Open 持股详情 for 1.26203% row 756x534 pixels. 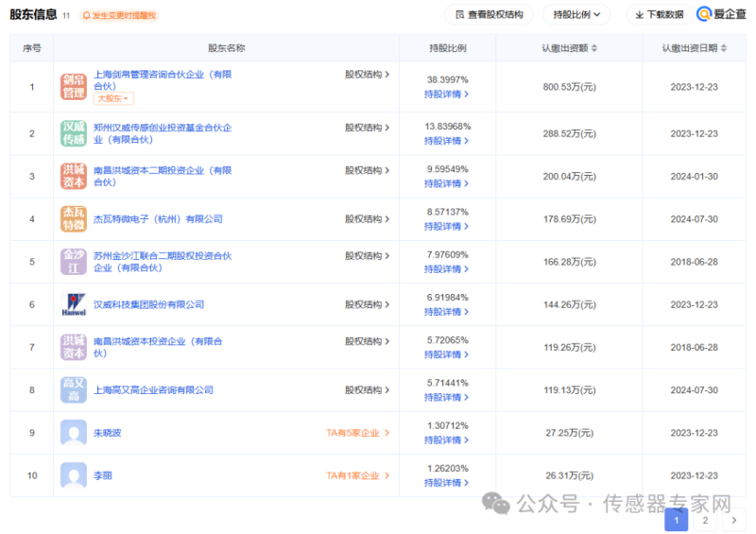(446, 483)
